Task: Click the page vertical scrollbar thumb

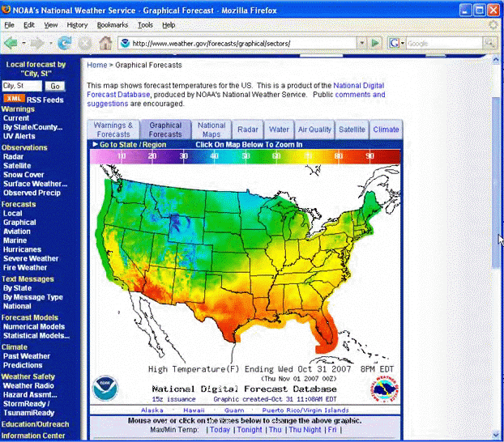Action: [x=496, y=182]
